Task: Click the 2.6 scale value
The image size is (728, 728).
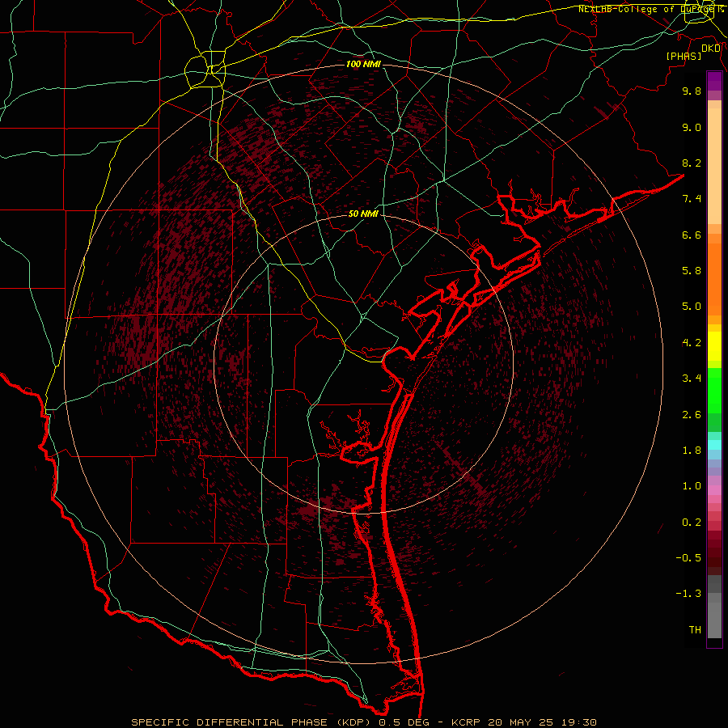Action: point(692,415)
